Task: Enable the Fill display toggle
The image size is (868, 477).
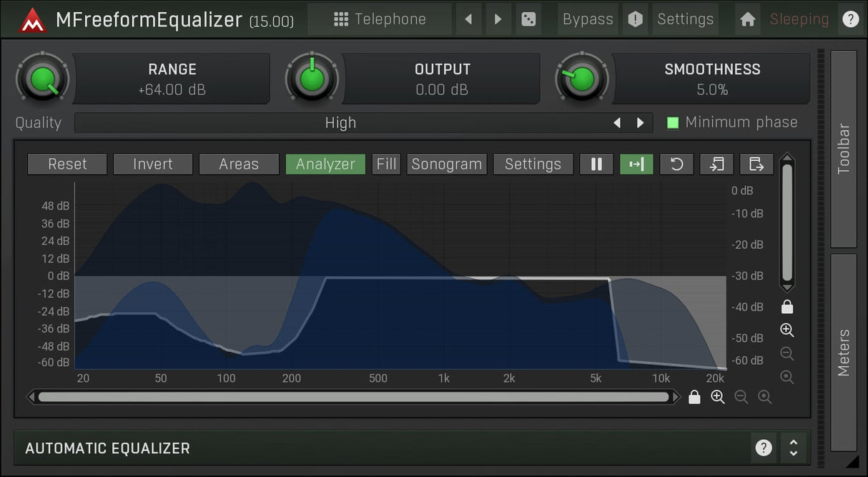Action: pyautogui.click(x=386, y=164)
